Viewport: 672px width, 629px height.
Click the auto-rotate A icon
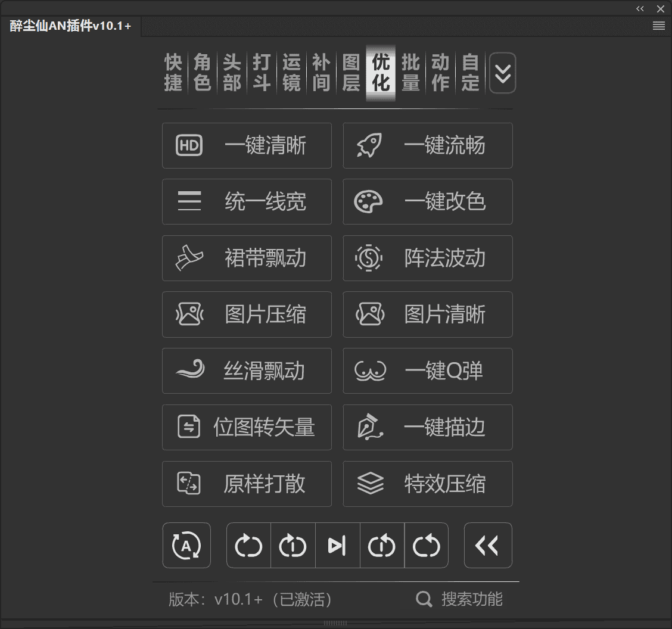tap(186, 545)
